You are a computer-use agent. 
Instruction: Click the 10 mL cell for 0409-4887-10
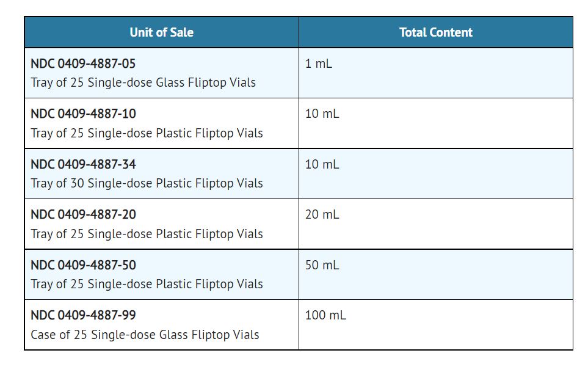coord(322,114)
